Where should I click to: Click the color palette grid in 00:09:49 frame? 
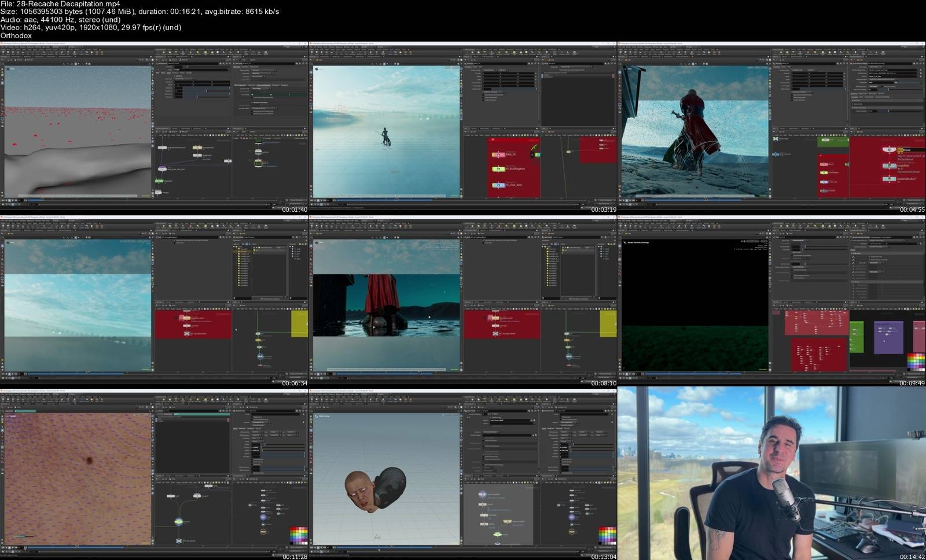coord(916,362)
